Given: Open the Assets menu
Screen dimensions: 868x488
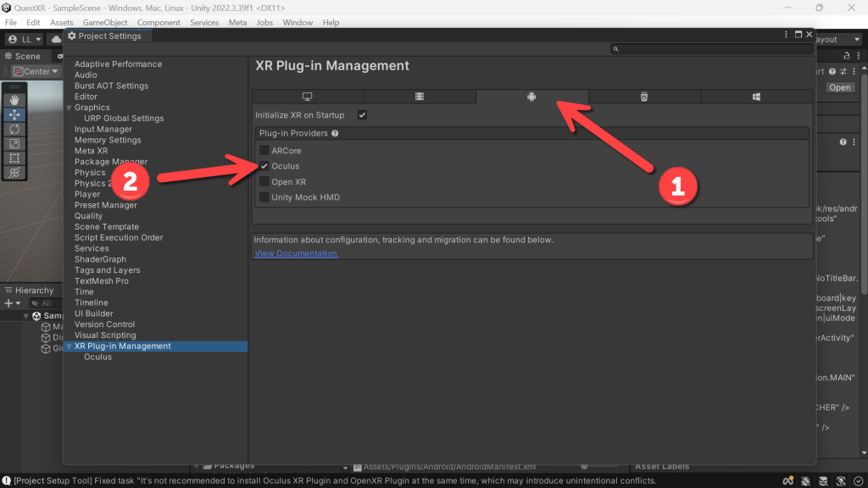Looking at the screenshot, I should [61, 22].
